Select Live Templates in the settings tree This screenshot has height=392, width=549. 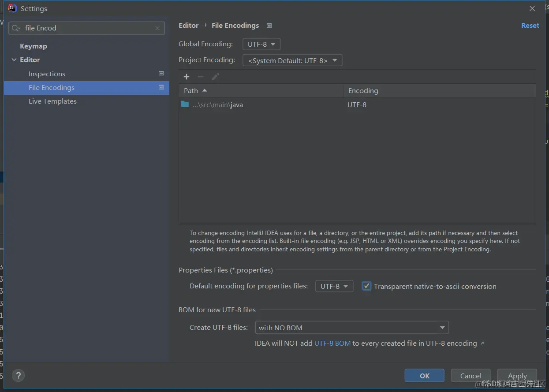click(52, 101)
